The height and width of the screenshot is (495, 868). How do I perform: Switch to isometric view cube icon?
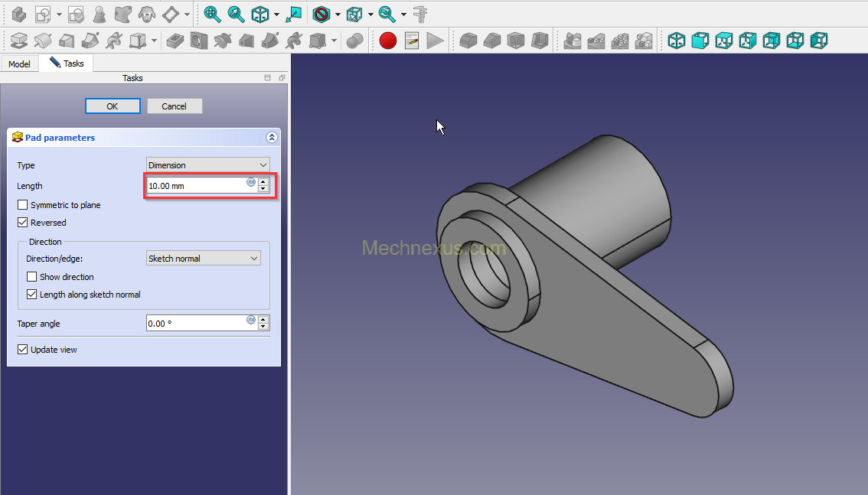[677, 41]
